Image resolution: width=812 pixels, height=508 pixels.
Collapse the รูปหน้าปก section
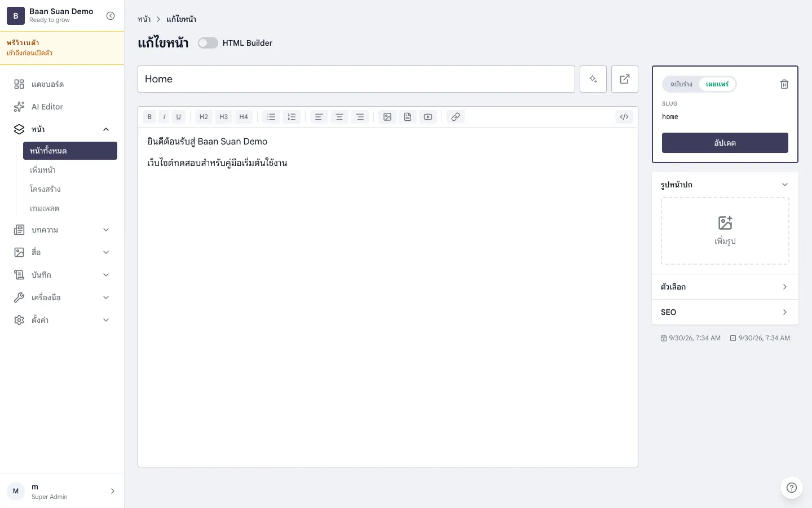(725, 185)
